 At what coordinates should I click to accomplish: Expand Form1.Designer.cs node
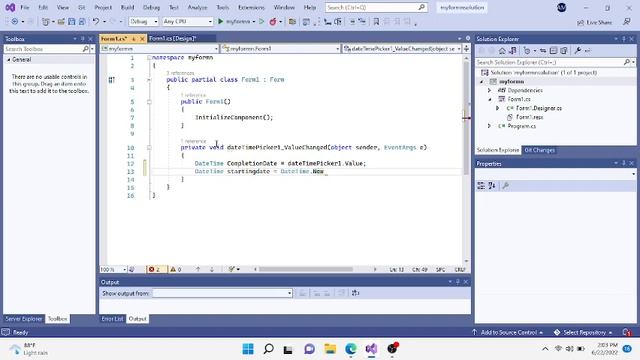pos(498,108)
